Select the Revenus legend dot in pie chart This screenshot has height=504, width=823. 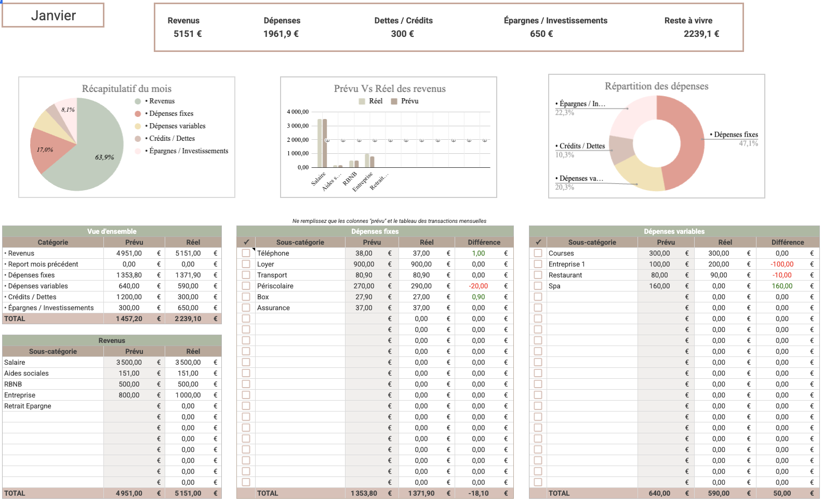click(138, 101)
